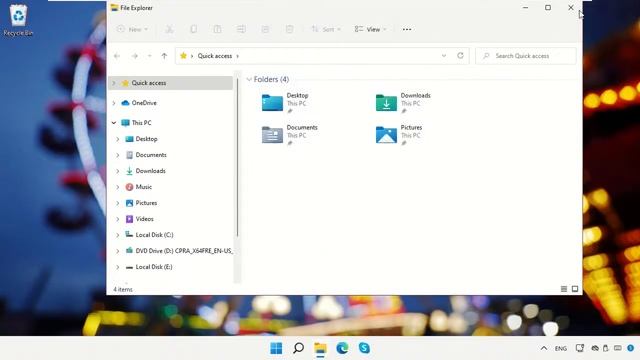Expand the Music tree node

pyautogui.click(x=118, y=187)
